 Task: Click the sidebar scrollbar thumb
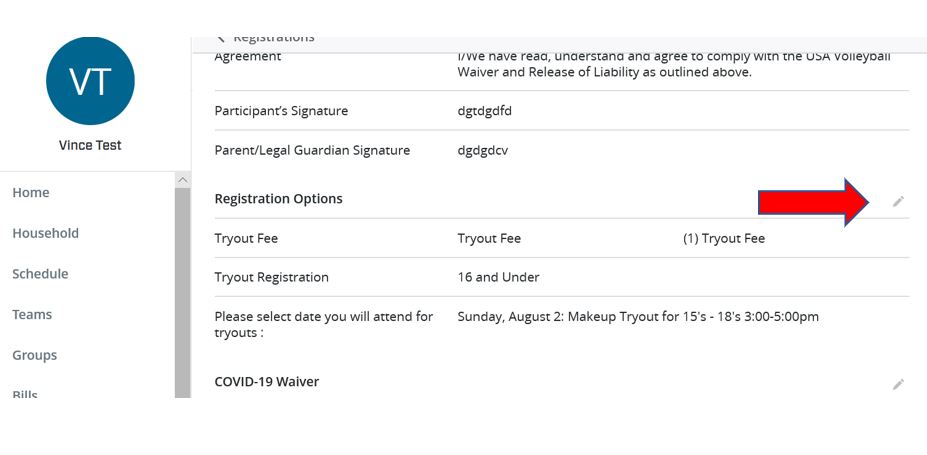tap(183, 292)
